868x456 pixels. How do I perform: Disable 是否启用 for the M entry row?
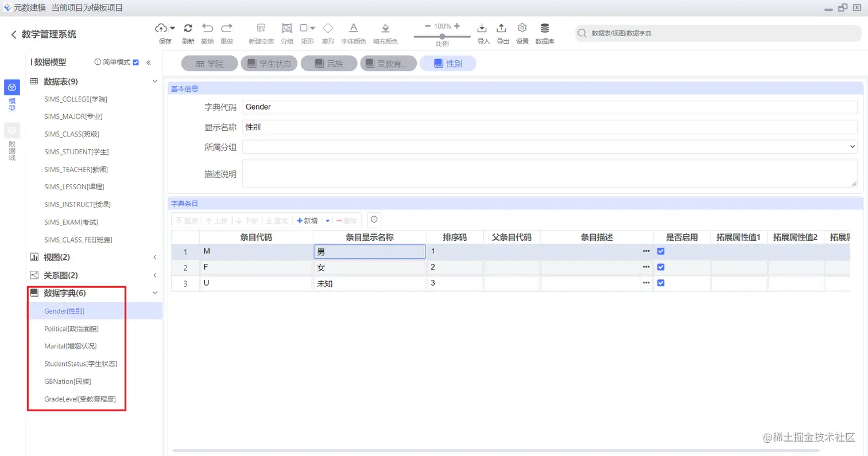[x=661, y=251]
